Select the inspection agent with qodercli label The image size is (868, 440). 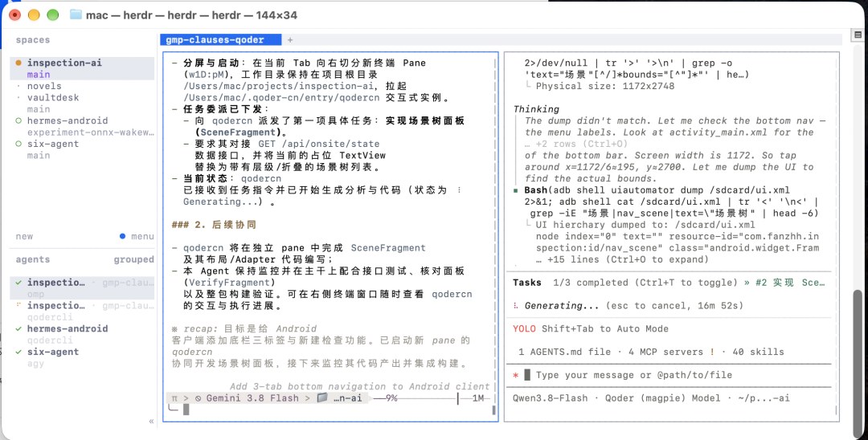(x=82, y=312)
